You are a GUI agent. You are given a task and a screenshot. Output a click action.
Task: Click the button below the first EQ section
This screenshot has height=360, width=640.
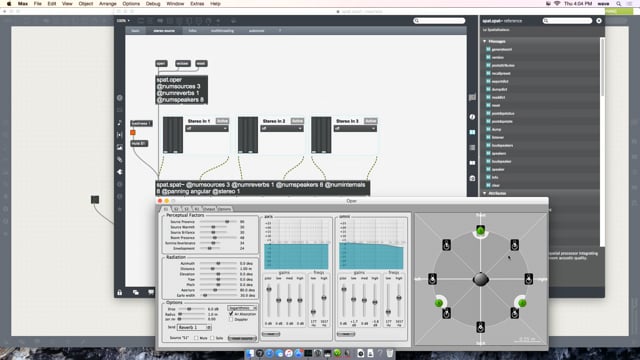(x=271, y=334)
